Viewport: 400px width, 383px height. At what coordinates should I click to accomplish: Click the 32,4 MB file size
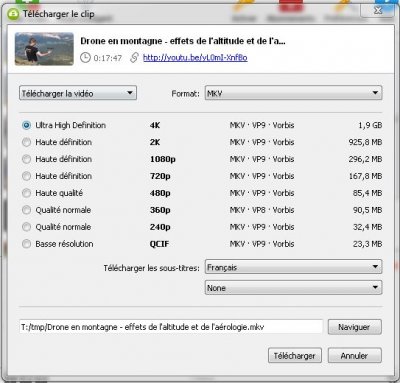(367, 227)
